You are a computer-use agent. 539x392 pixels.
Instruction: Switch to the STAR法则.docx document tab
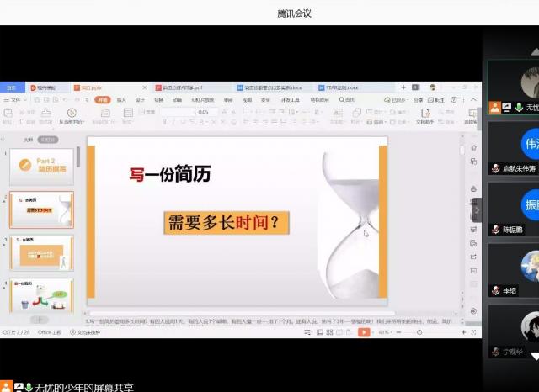(x=342, y=87)
